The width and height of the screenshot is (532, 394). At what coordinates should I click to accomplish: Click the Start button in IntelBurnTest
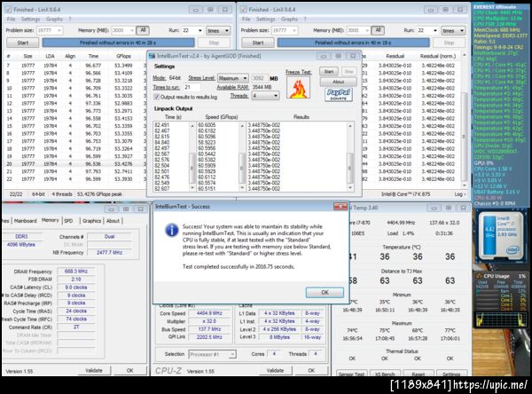pyautogui.click(x=329, y=72)
